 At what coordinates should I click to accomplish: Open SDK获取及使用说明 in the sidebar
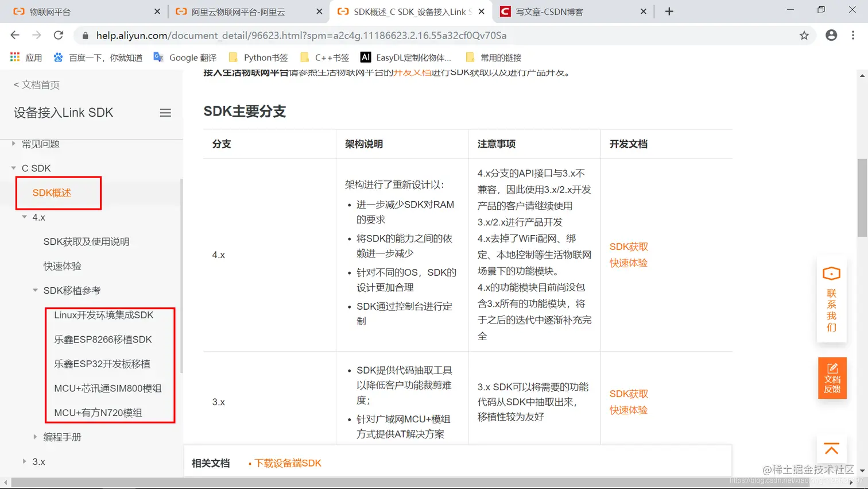click(x=86, y=242)
